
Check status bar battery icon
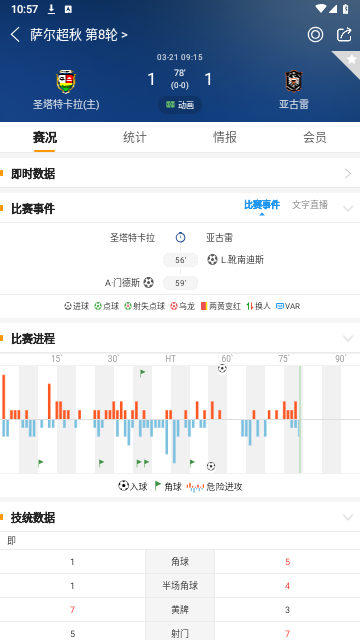coord(346,9)
